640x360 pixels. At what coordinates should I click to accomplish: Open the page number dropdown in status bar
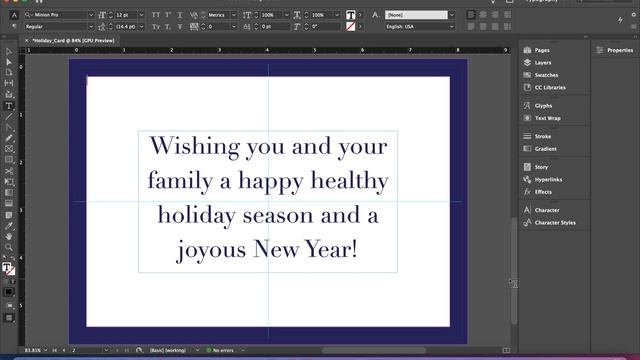click(x=106, y=350)
